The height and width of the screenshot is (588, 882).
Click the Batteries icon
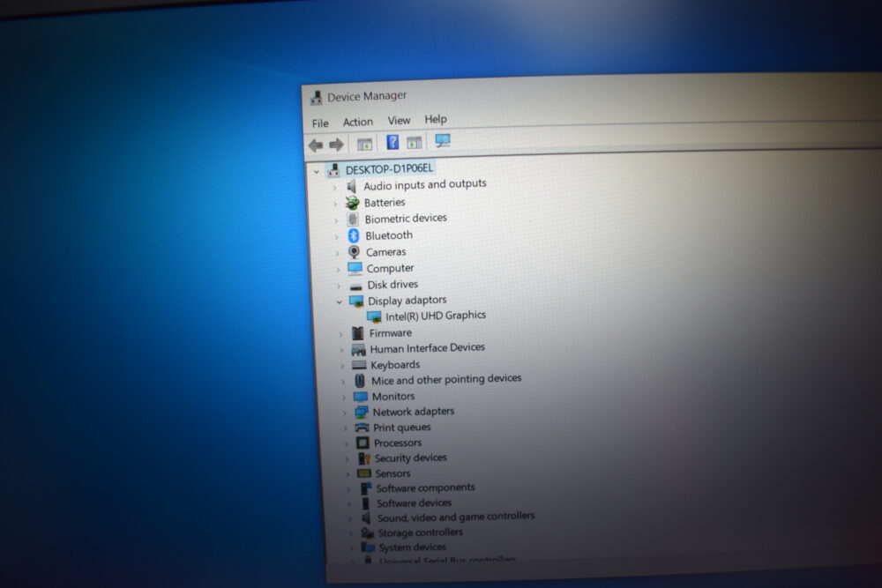coord(352,203)
